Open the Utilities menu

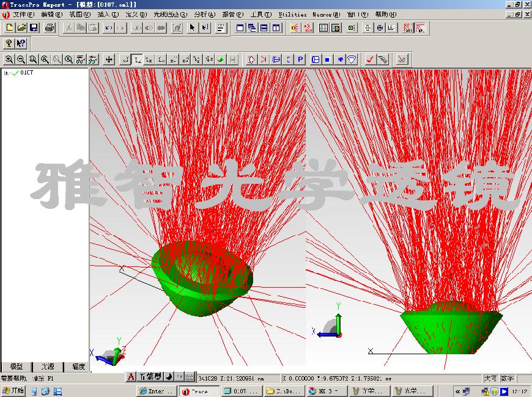point(292,14)
